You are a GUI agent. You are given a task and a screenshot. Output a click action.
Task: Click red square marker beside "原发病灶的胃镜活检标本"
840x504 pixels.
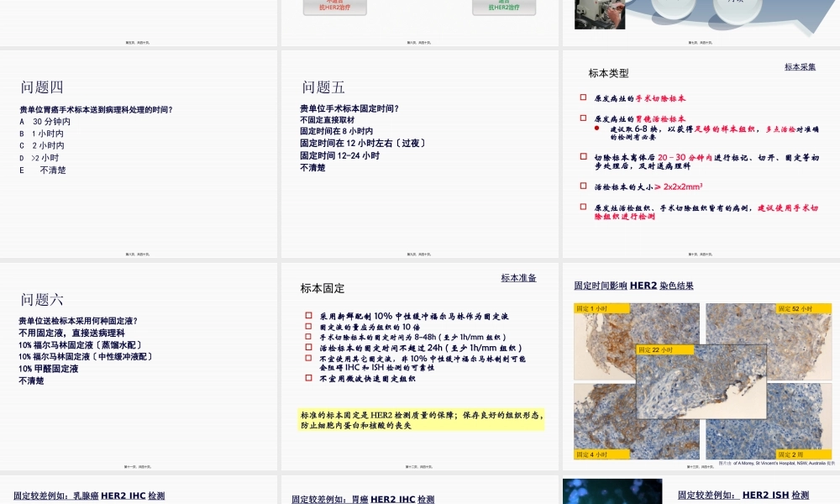click(x=582, y=118)
